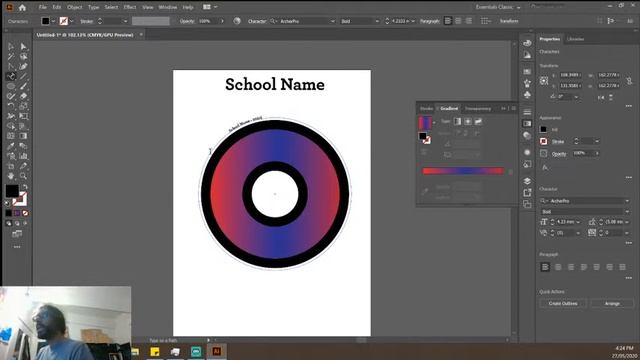Select the Curvature tool
The image size is (640, 360).
click(23, 66)
